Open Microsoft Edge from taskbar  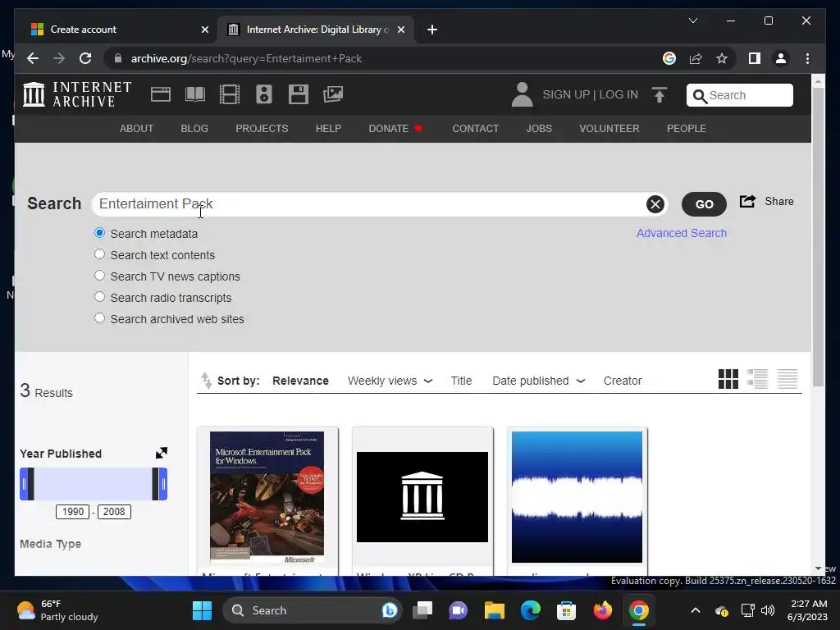[531, 610]
